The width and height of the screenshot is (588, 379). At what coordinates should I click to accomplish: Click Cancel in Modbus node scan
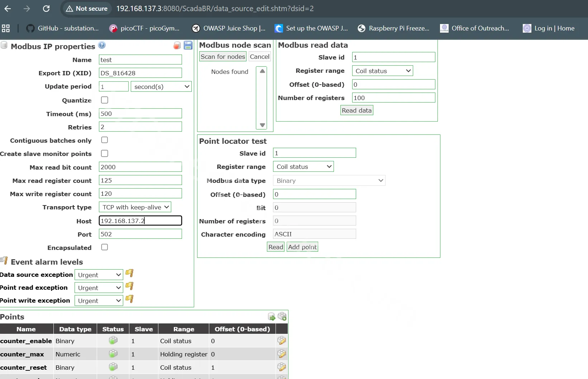pyautogui.click(x=259, y=56)
